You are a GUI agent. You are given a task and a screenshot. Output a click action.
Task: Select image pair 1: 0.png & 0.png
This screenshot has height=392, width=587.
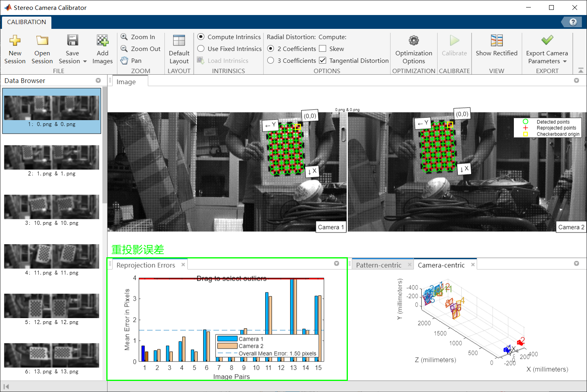(51, 111)
